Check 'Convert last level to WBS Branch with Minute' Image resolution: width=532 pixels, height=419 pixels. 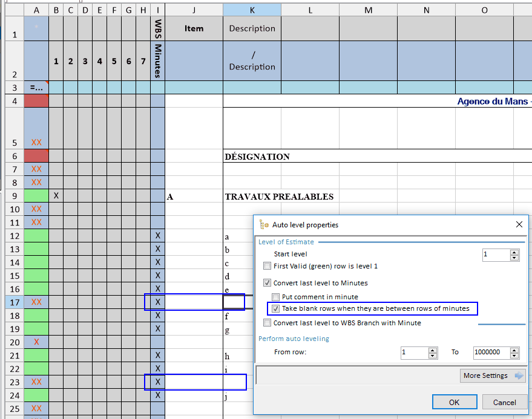tap(268, 323)
